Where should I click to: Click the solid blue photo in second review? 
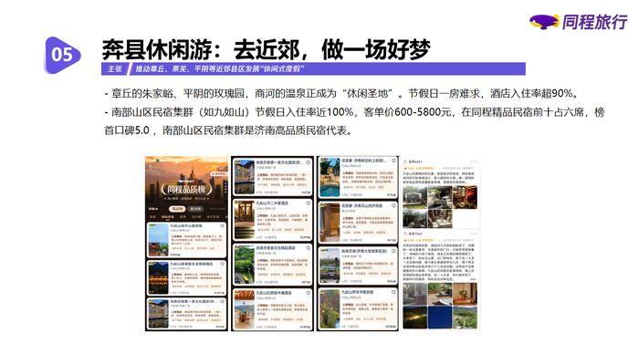coord(440,317)
